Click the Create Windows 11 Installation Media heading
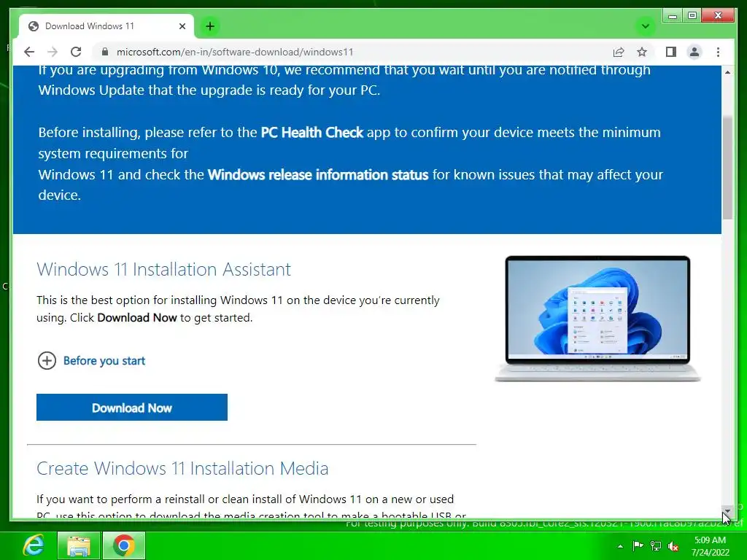 point(182,469)
